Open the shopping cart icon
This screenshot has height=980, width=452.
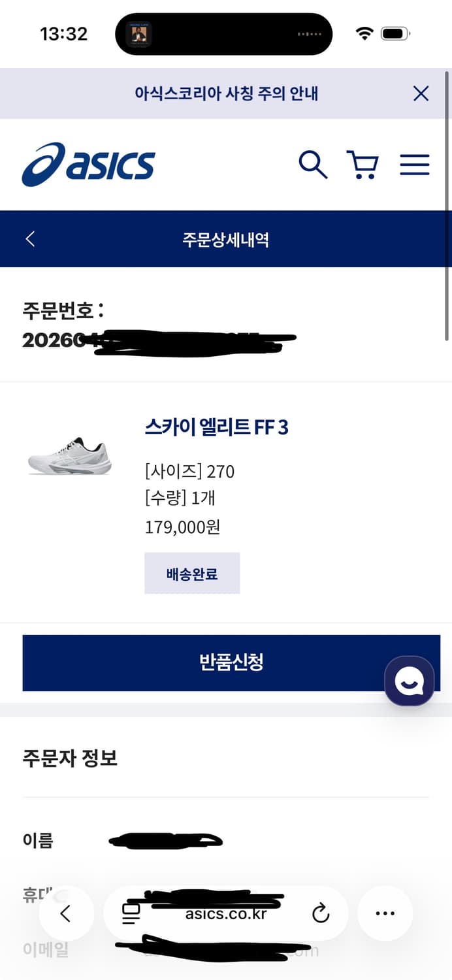363,165
